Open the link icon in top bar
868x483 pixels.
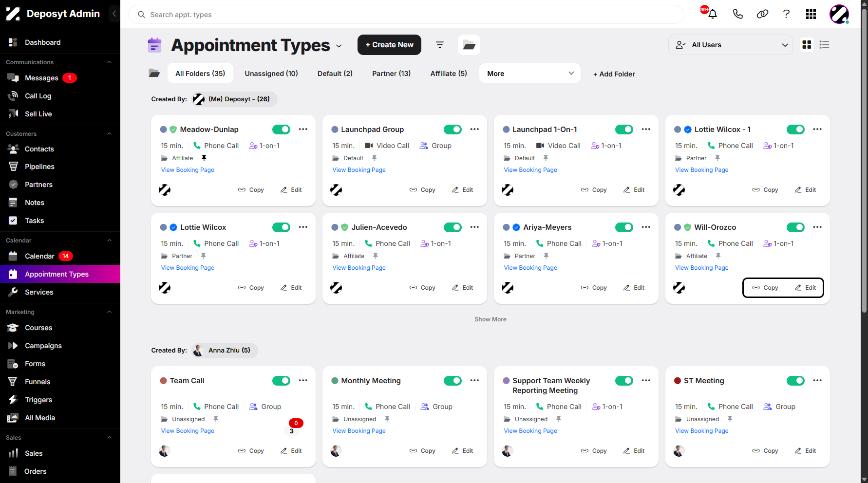coord(762,14)
